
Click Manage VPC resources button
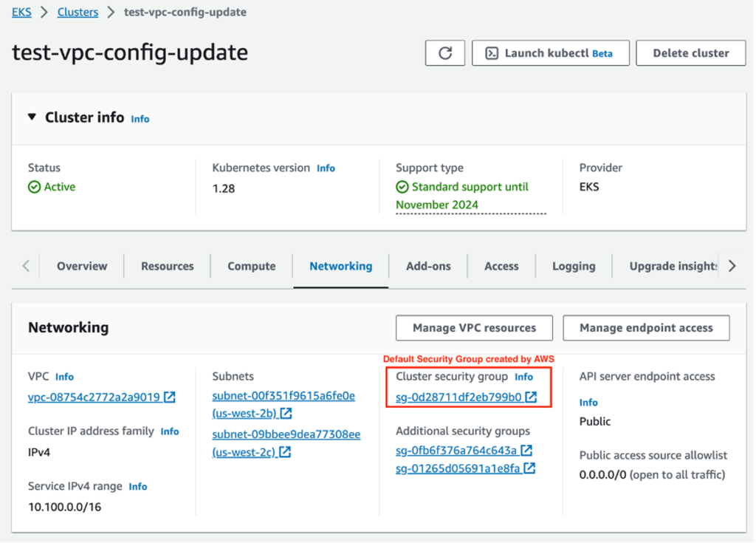point(474,328)
